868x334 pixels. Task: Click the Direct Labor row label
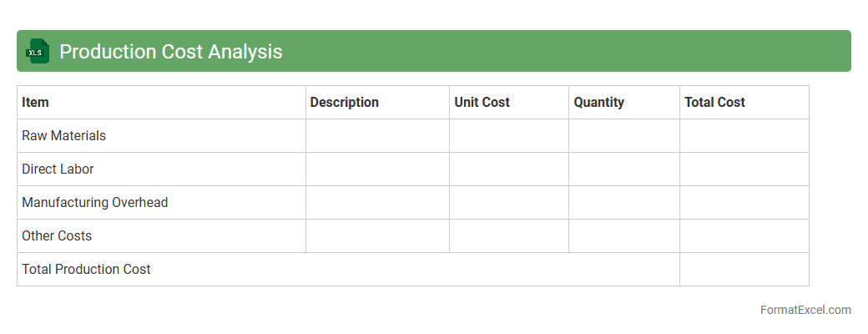58,169
